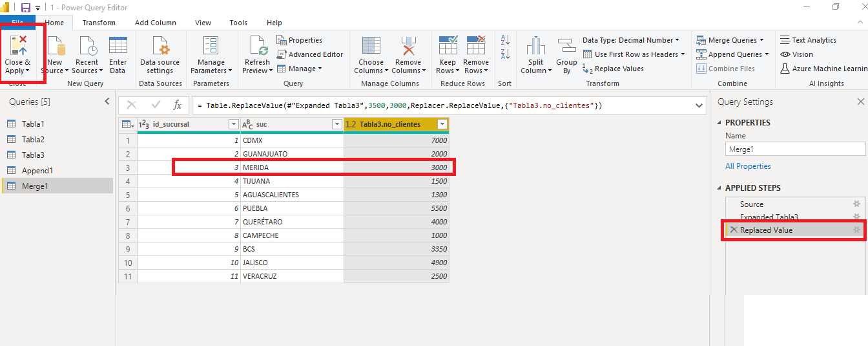Click the Refresh Preview icon
Screen dimensions: 868x346
click(257, 47)
